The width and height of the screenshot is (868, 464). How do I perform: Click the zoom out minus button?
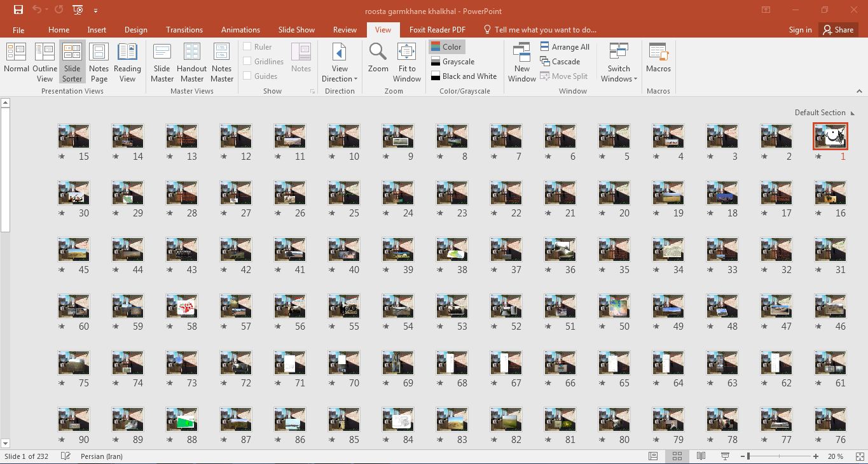pyautogui.click(x=742, y=456)
